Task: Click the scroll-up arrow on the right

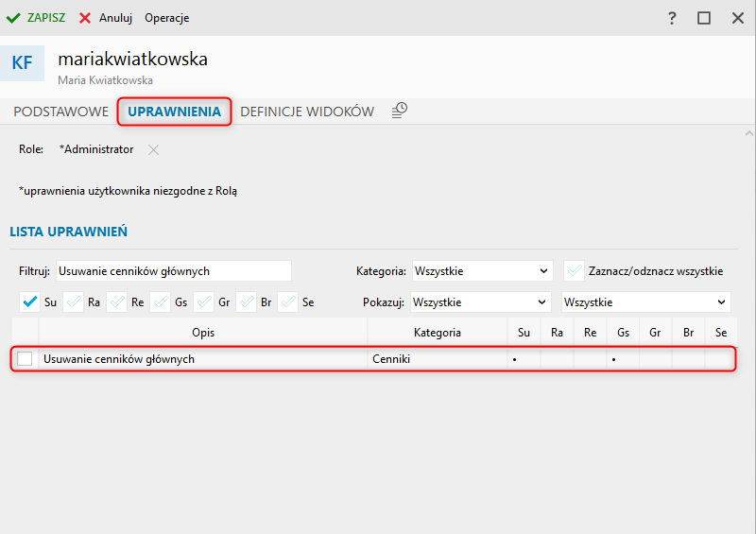Action: 748,133
